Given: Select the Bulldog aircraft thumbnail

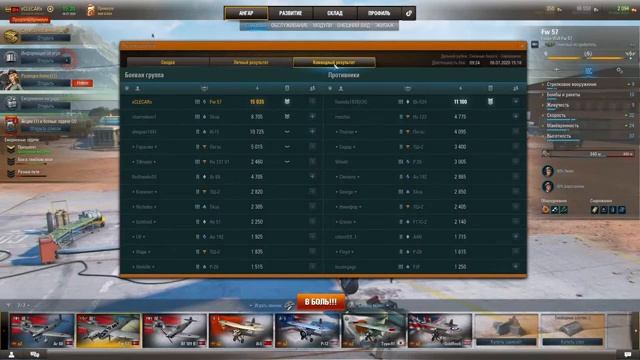Looking at the screenshot, I should tap(440, 331).
